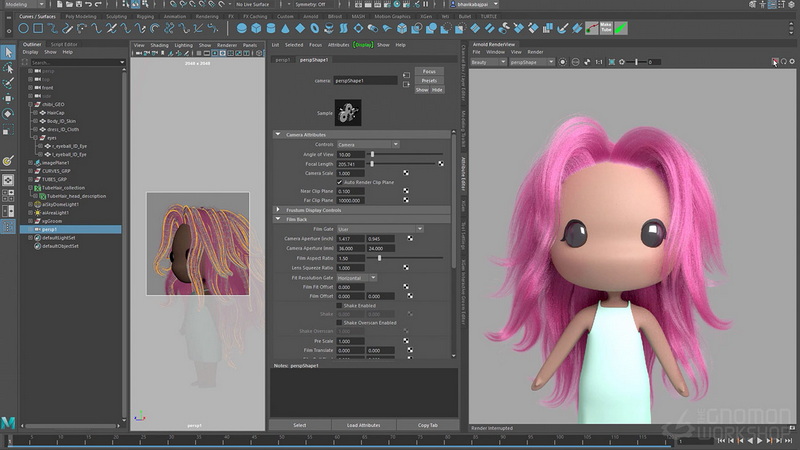Click the NURBS Square shelf icon
The height and width of the screenshot is (450, 800).
pyautogui.click(x=38, y=29)
